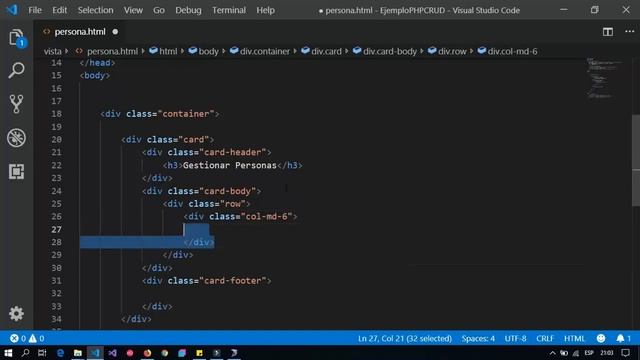
Task: Open the Extensions view
Action: pyautogui.click(x=16, y=171)
